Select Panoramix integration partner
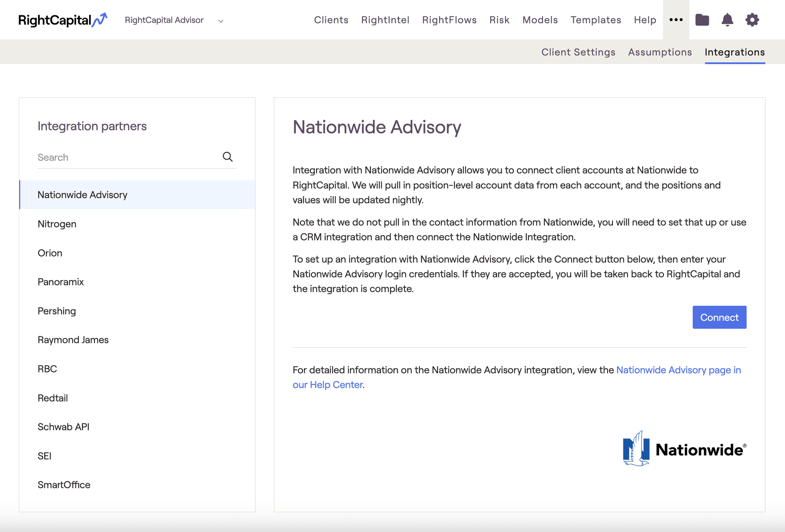 [137, 282]
